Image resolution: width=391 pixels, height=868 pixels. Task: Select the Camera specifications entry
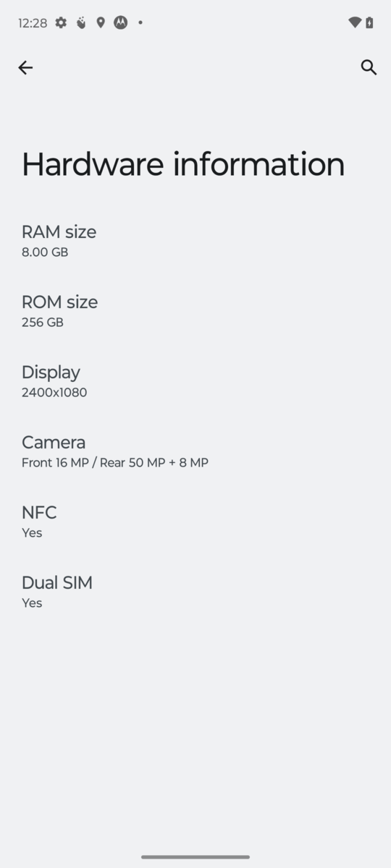(x=195, y=451)
